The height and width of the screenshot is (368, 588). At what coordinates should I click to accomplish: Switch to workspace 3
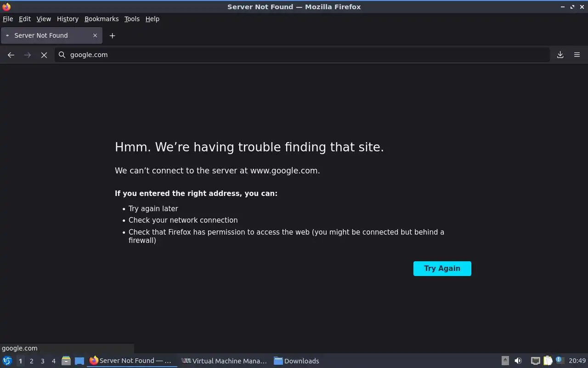pos(42,361)
